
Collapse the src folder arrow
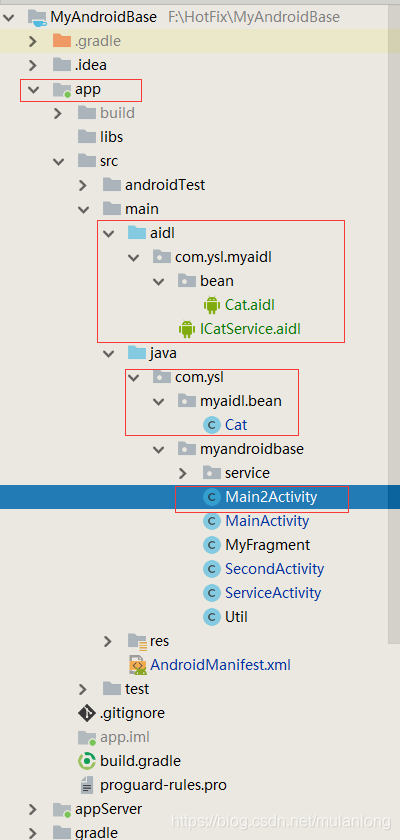58,161
